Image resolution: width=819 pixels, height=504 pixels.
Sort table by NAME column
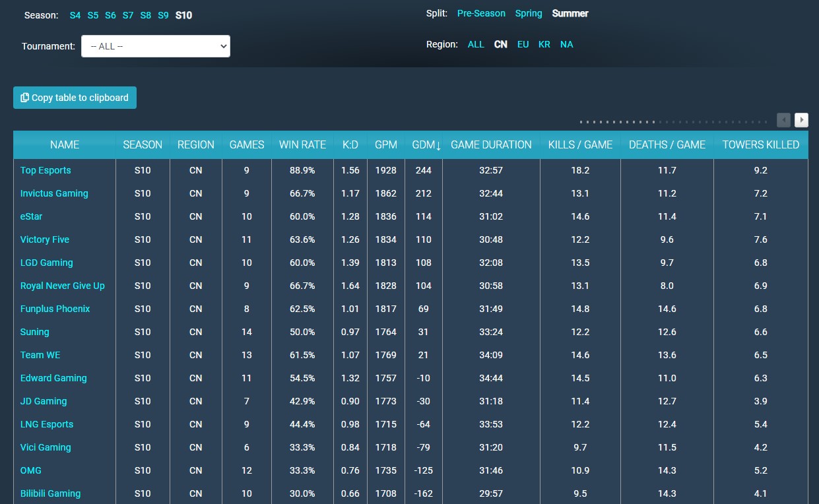65,144
